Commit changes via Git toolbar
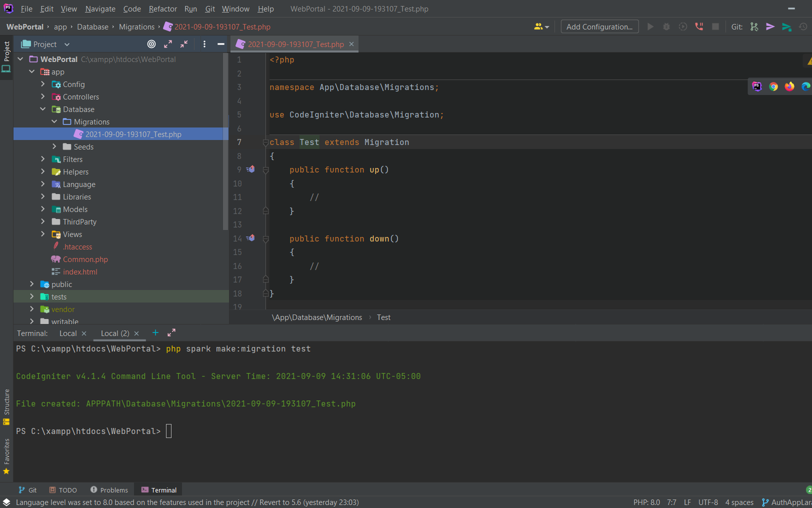812x508 pixels. point(770,26)
